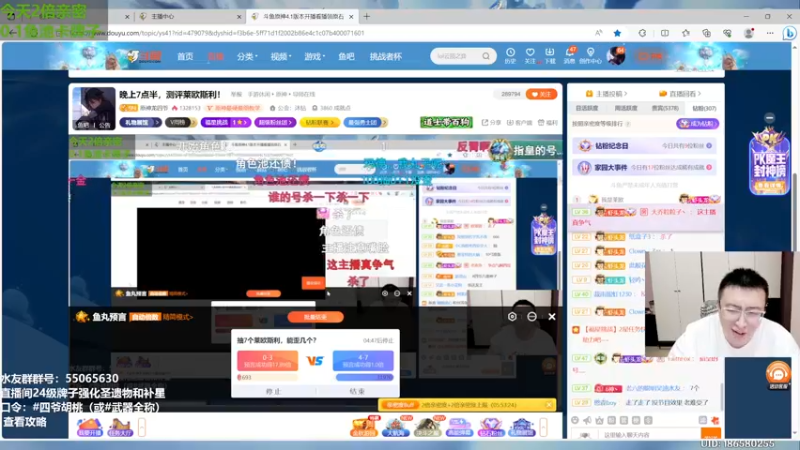Open the 礼物展馆 icon in bottom bar
The width and height of the screenshot is (800, 450).
pyautogui.click(x=521, y=427)
